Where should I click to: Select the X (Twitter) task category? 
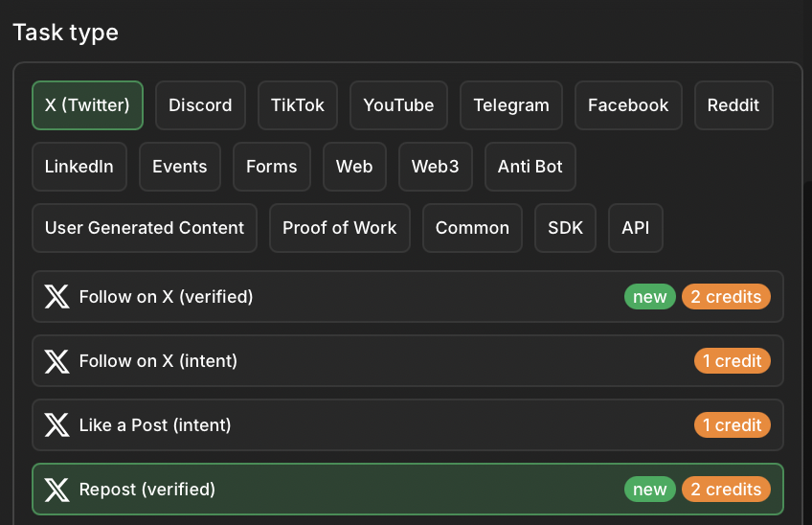click(x=87, y=105)
